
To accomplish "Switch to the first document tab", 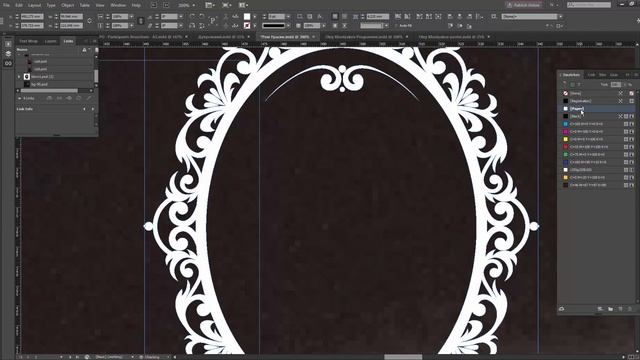I will pyautogui.click(x=143, y=37).
